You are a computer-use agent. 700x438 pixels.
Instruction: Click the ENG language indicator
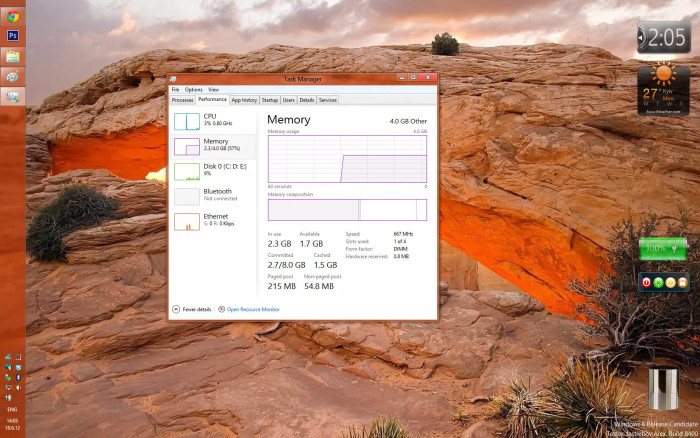[x=12, y=409]
